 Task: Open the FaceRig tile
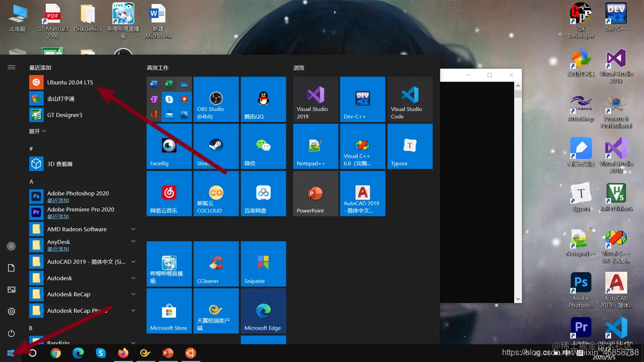pos(169,146)
